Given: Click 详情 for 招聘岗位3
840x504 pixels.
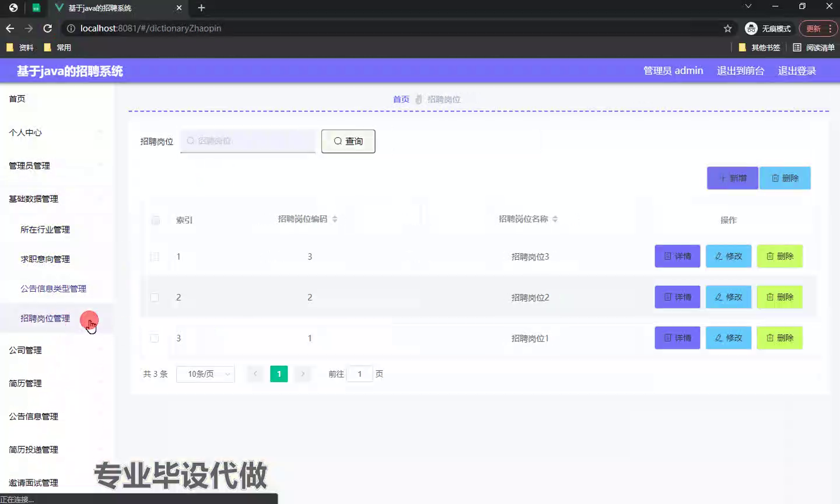Looking at the screenshot, I should [677, 256].
